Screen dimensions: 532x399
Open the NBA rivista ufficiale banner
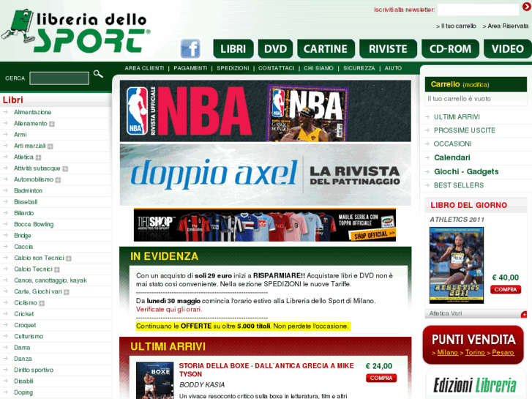pyautogui.click(x=266, y=111)
